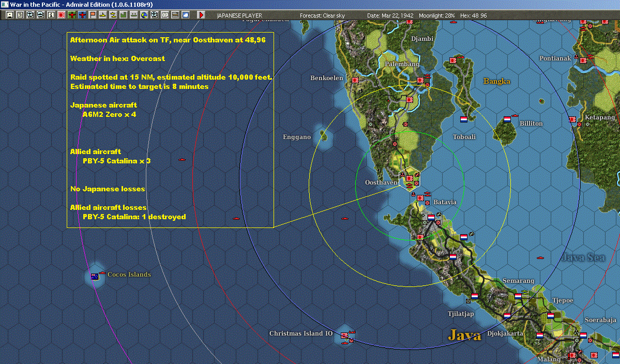Click the Australian flag at Cocos Islands
The height and width of the screenshot is (364, 620).
pos(95,277)
